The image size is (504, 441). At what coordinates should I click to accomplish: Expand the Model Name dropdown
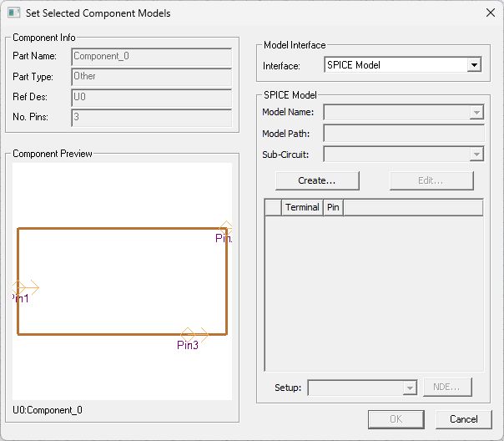476,112
